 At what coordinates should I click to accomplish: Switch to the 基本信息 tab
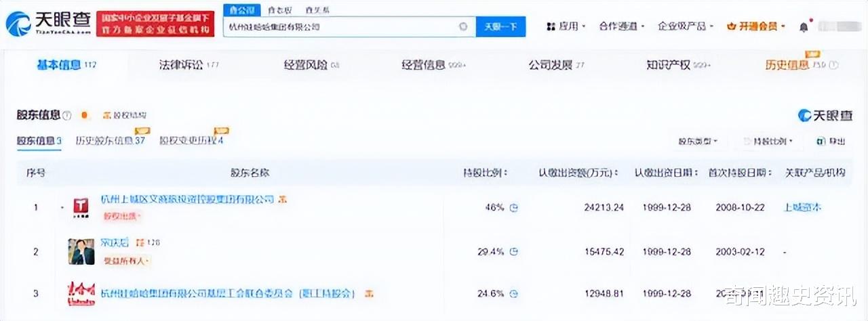[66, 65]
